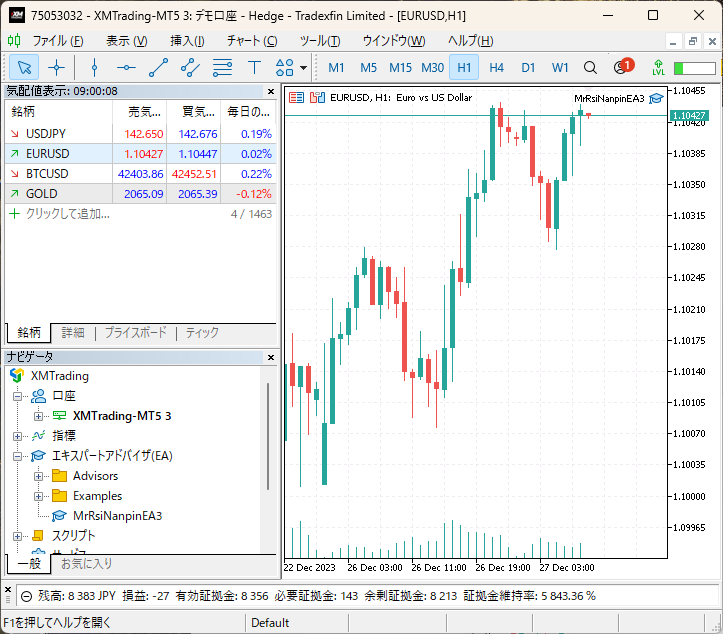Open the shapes objects tool
The image size is (723, 634).
pyautogui.click(x=284, y=68)
